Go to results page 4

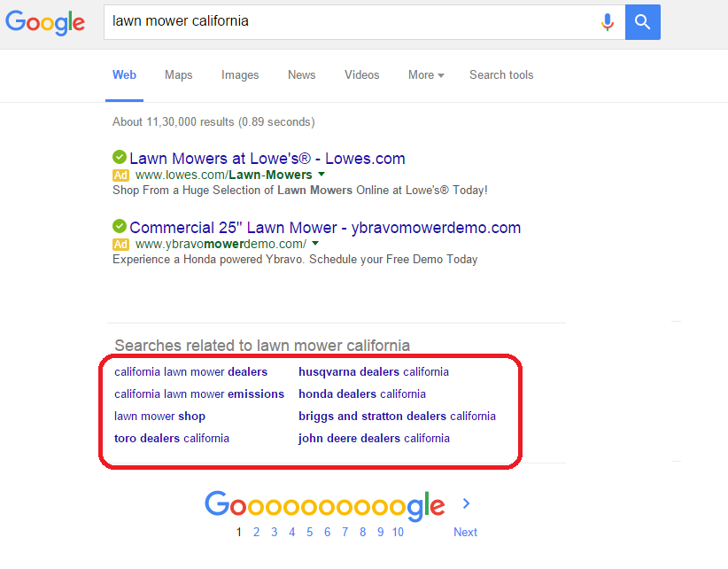[x=291, y=533]
